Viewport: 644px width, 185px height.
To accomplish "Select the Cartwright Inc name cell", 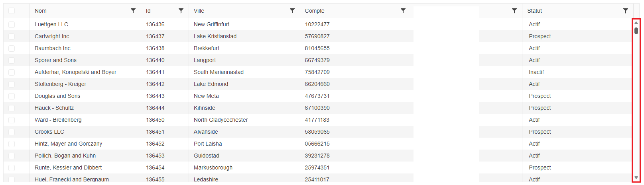I will point(52,36).
